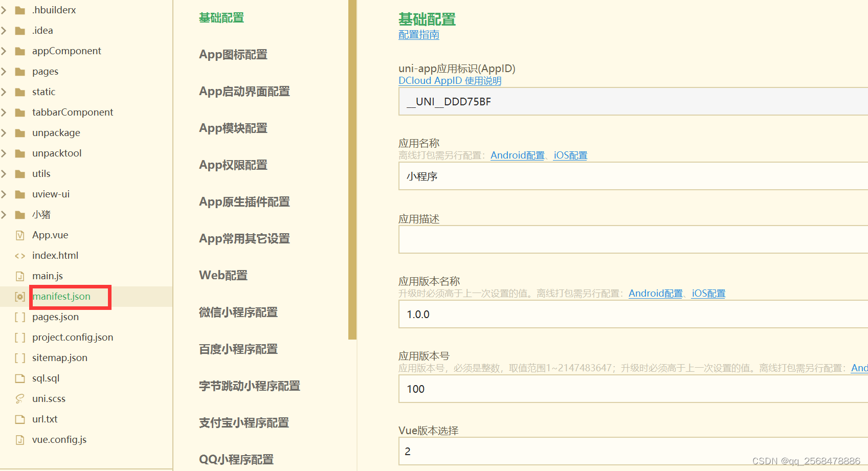Click the main.js file icon
The image size is (868, 471).
19,276
